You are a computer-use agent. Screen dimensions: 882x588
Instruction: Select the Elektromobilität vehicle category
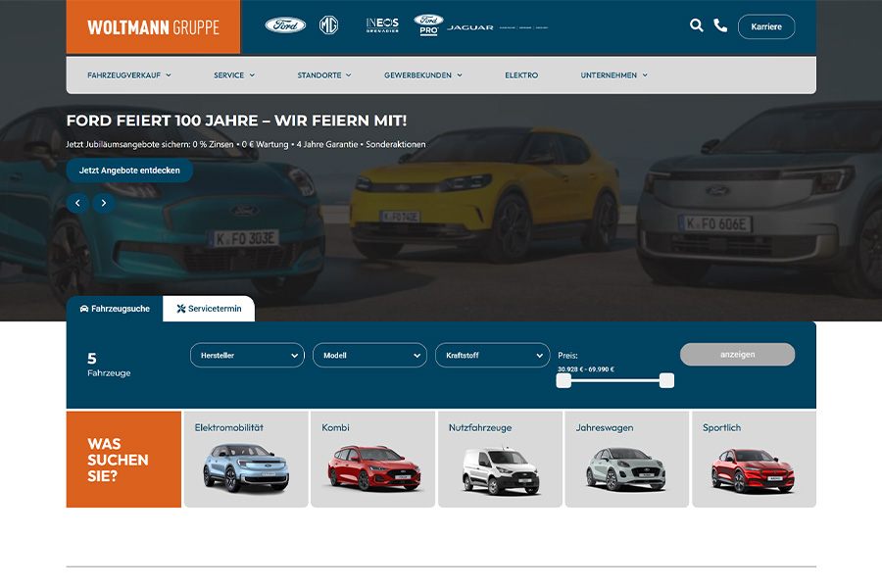pos(245,459)
